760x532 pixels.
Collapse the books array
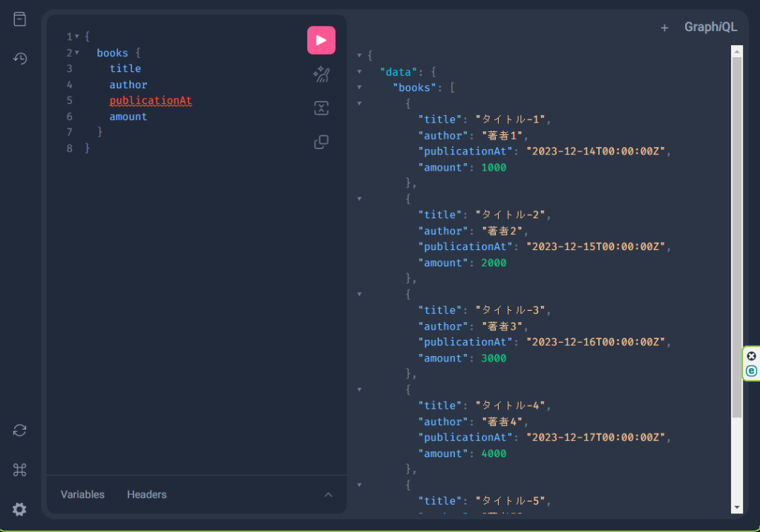coord(360,87)
